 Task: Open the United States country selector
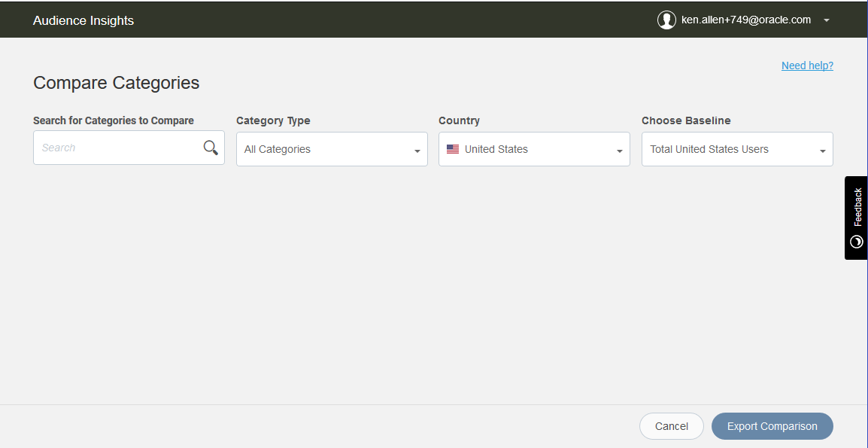point(534,149)
